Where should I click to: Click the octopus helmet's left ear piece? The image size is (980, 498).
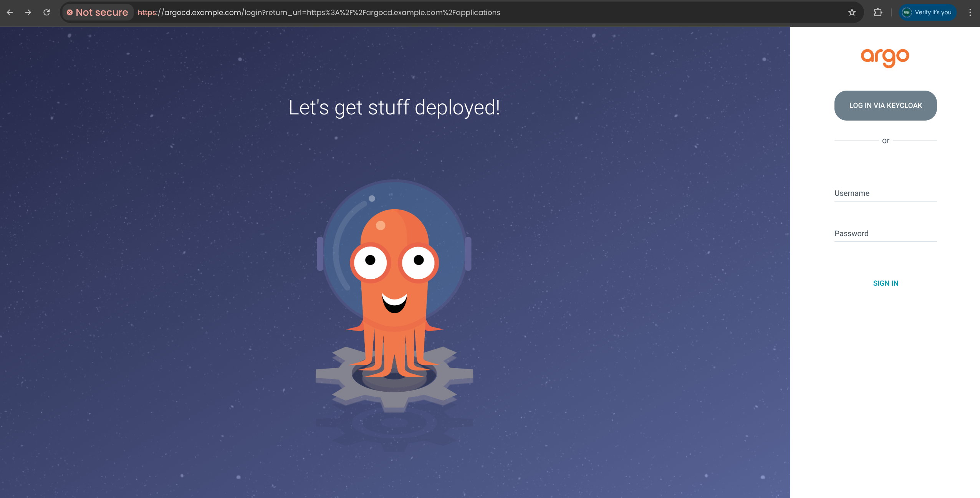[x=320, y=253]
